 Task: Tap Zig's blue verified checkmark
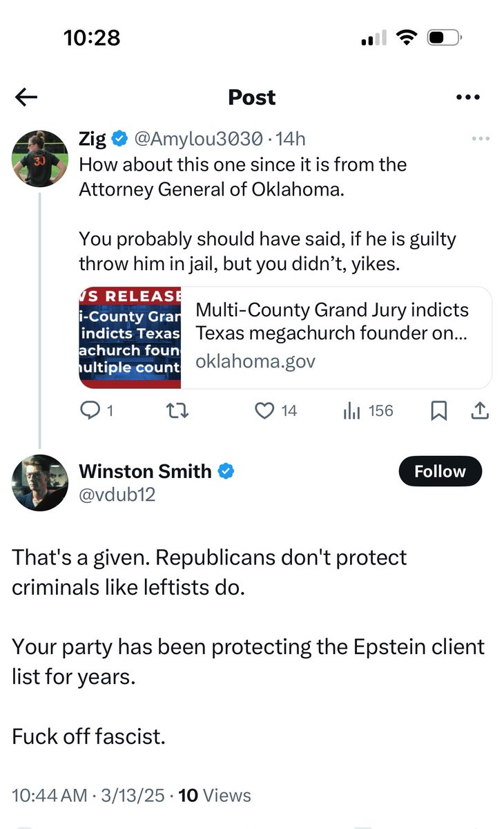(119, 139)
